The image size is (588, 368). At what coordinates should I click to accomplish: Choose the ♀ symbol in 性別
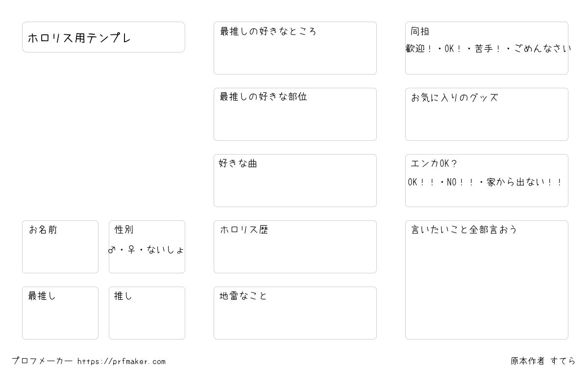(131, 250)
